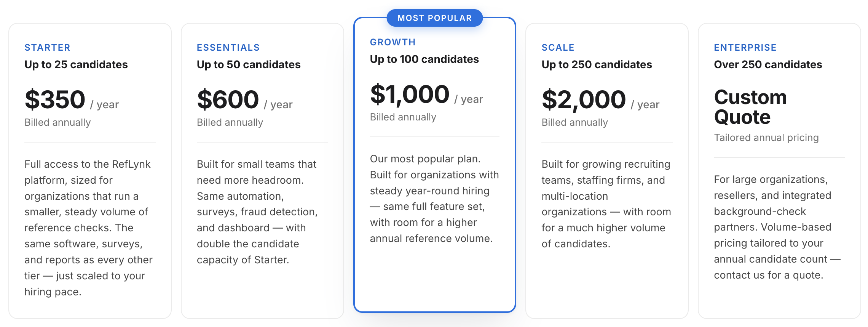Click the Enterprise plan description paragraph
The height and width of the screenshot is (327, 868).
777,227
